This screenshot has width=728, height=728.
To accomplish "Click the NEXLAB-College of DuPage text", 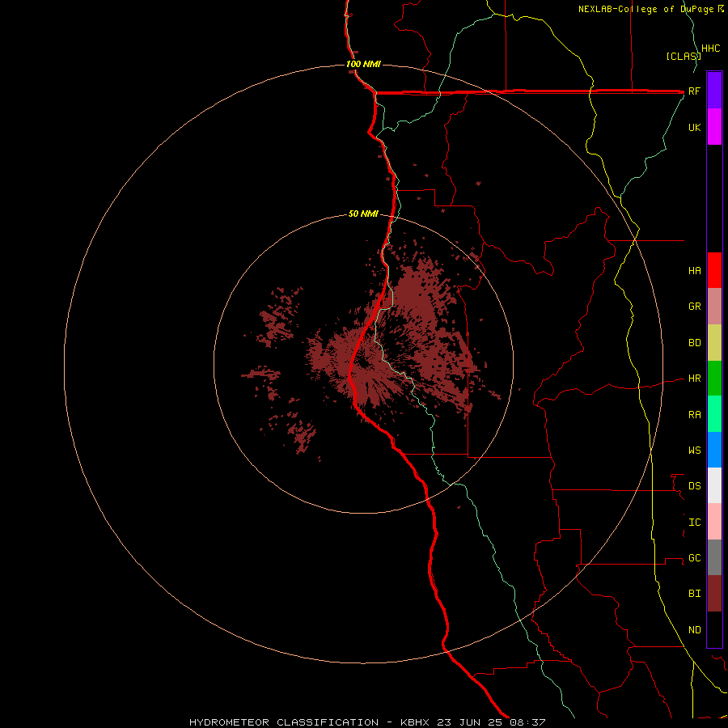I will pyautogui.click(x=645, y=9).
